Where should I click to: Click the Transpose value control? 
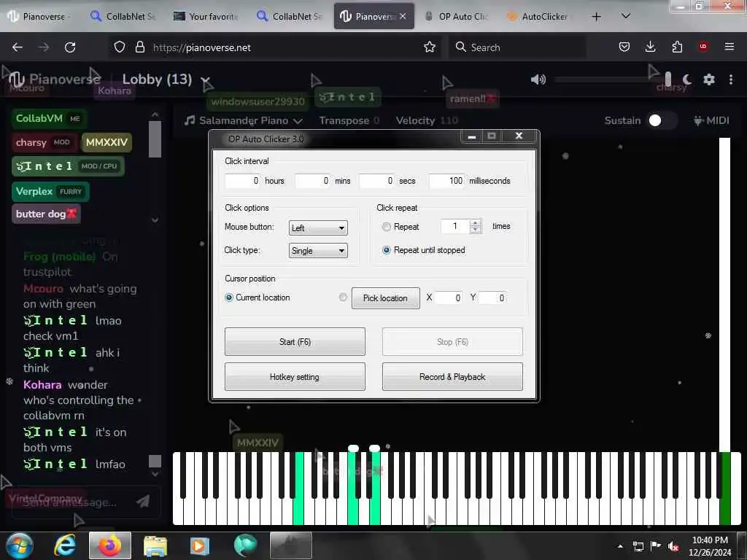pos(349,120)
